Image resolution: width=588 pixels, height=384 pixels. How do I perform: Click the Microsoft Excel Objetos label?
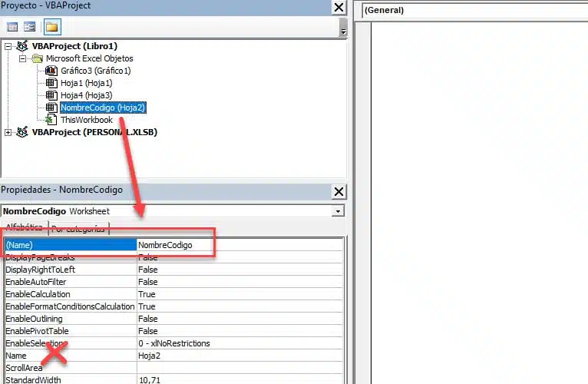click(x=90, y=58)
